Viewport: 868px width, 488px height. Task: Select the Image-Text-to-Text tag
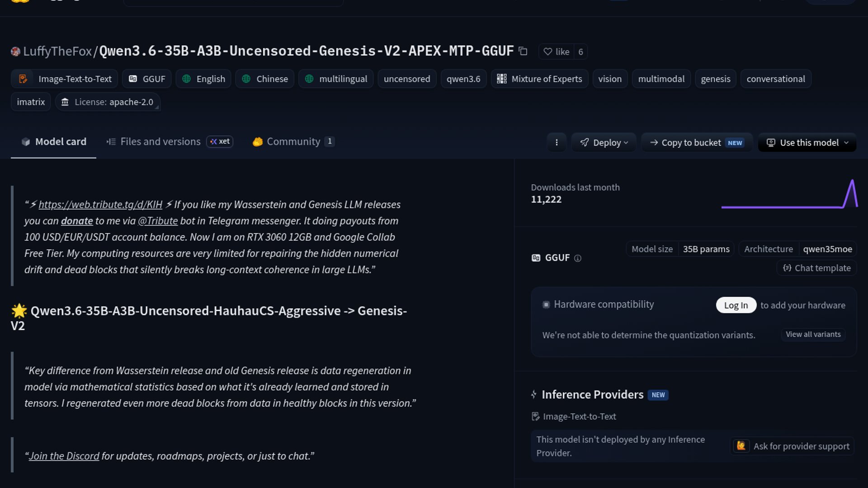click(x=64, y=79)
